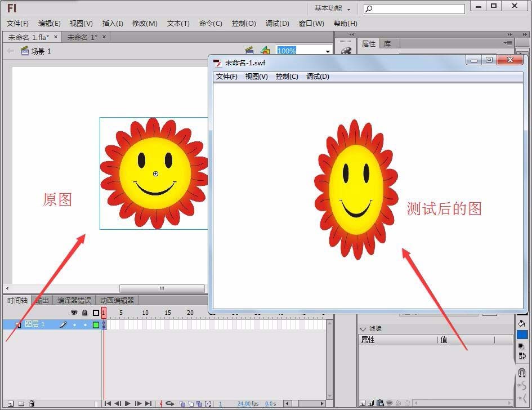The width and height of the screenshot is (532, 410).
Task: Click the black and white colors icon
Action: point(521,346)
